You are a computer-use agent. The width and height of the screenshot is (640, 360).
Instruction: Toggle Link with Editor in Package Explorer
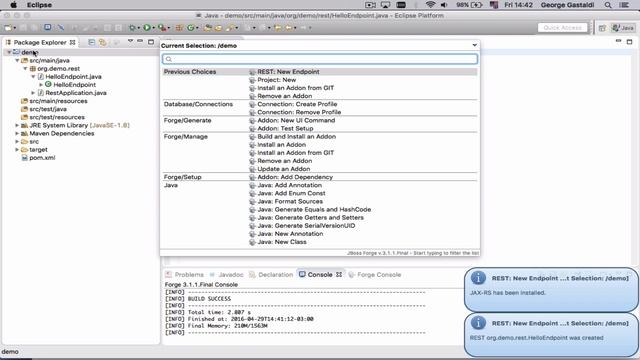102,42
